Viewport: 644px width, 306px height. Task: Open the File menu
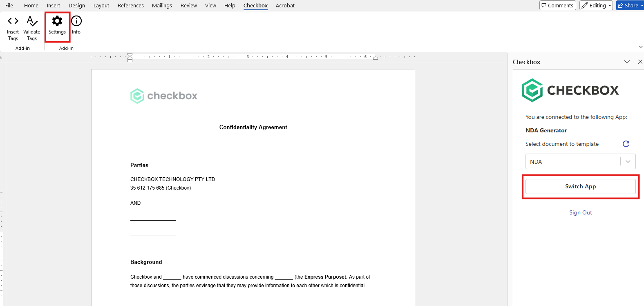9,5
